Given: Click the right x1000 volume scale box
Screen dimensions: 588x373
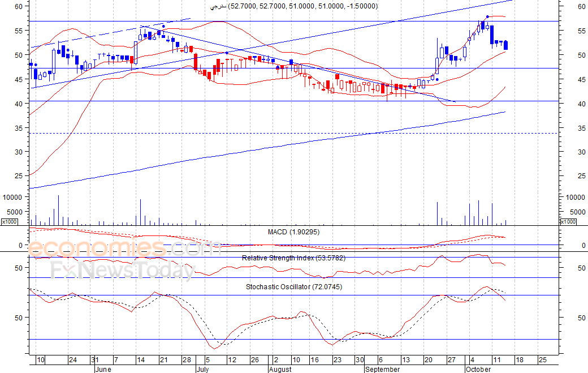Looking at the screenshot, I should (568, 222).
